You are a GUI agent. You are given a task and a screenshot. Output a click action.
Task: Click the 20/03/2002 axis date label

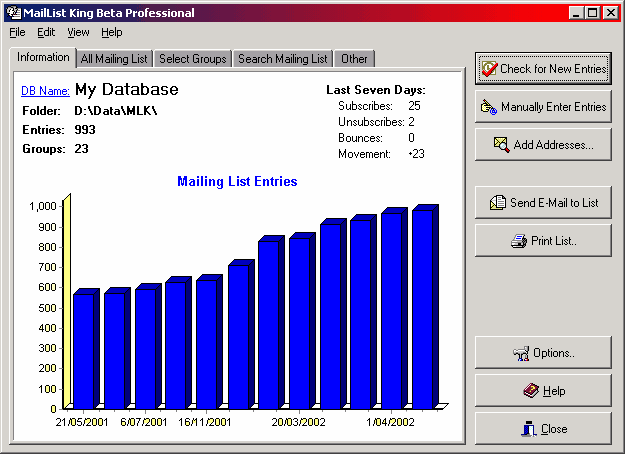[x=298, y=422]
